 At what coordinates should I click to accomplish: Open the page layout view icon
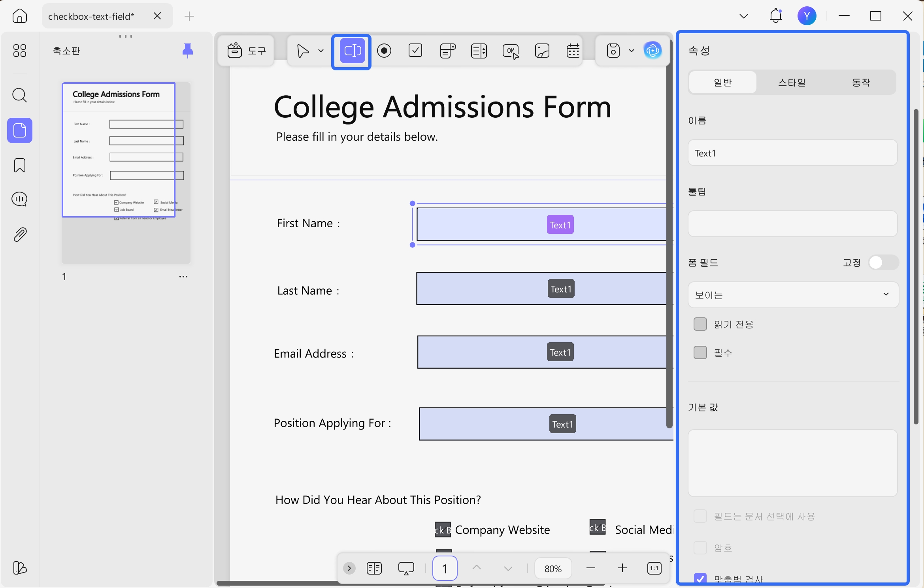tap(374, 568)
